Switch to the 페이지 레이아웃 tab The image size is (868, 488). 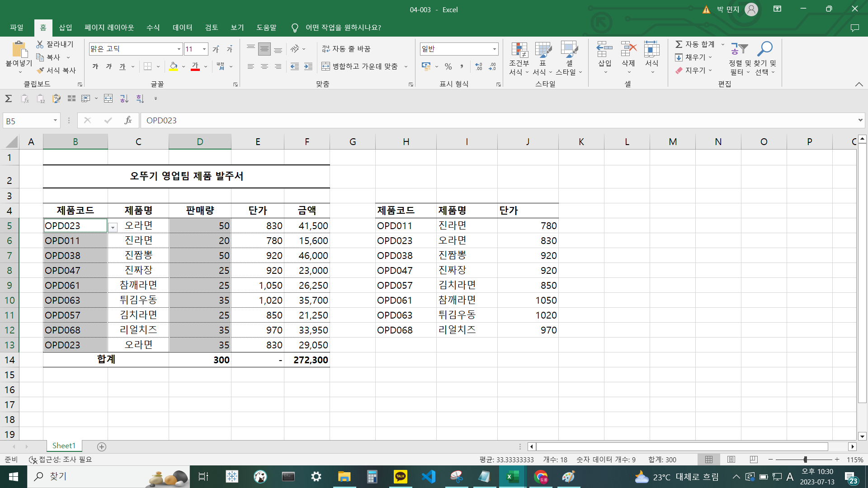click(x=109, y=28)
